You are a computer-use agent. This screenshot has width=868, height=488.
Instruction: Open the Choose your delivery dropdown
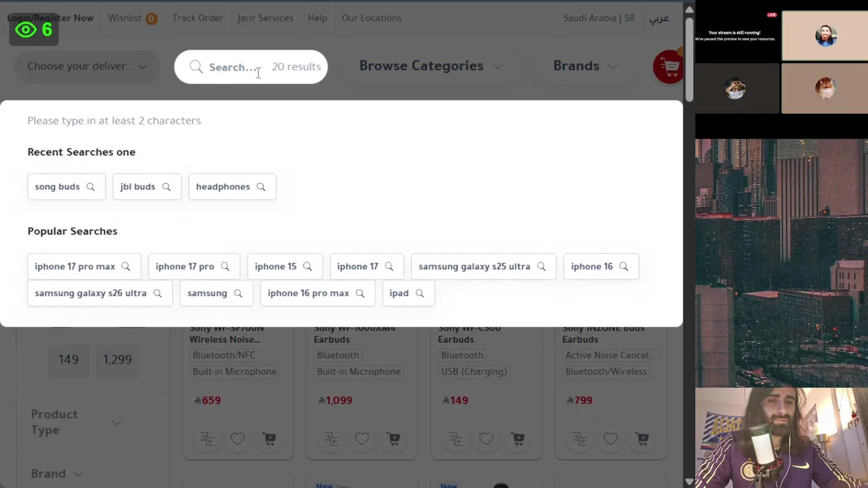click(x=87, y=66)
